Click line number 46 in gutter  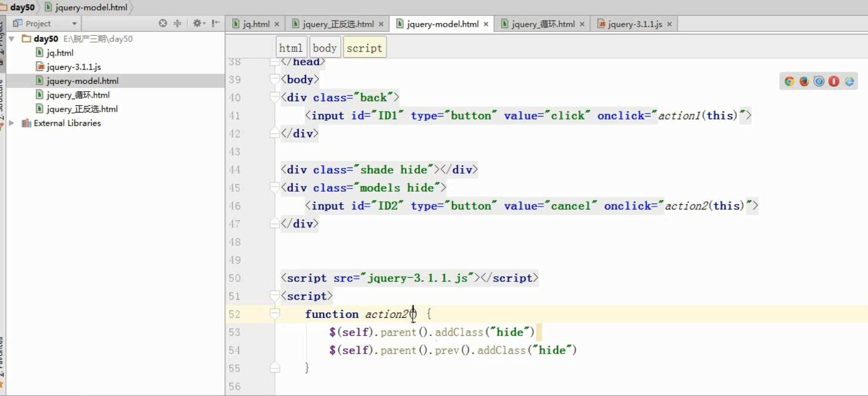pyautogui.click(x=234, y=206)
